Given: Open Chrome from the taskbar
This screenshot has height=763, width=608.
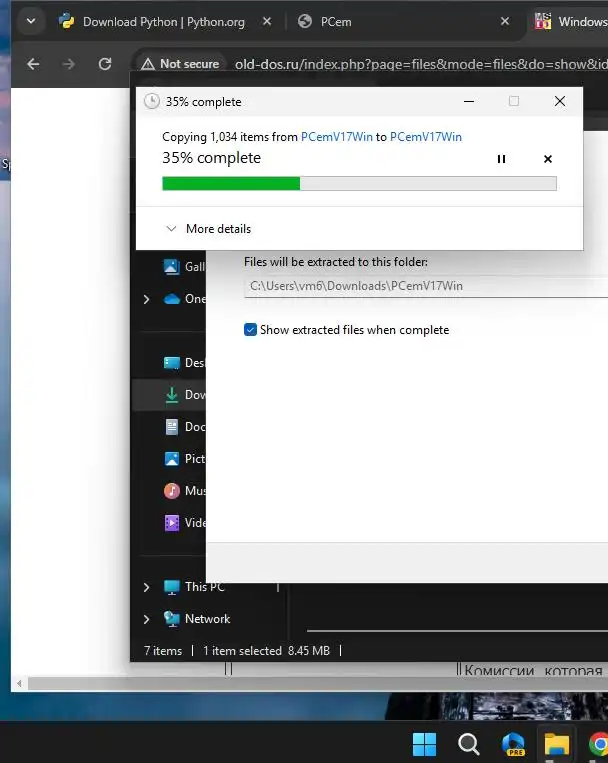Looking at the screenshot, I should coord(600,744).
